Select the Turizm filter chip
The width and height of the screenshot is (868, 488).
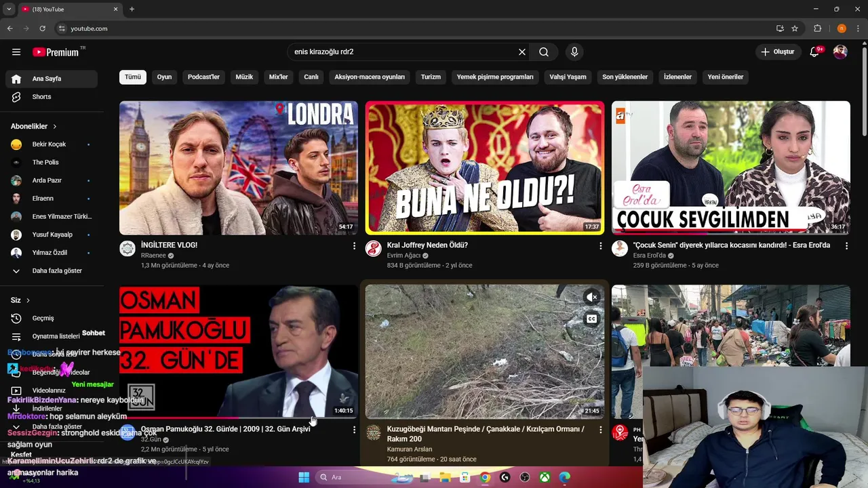point(431,77)
